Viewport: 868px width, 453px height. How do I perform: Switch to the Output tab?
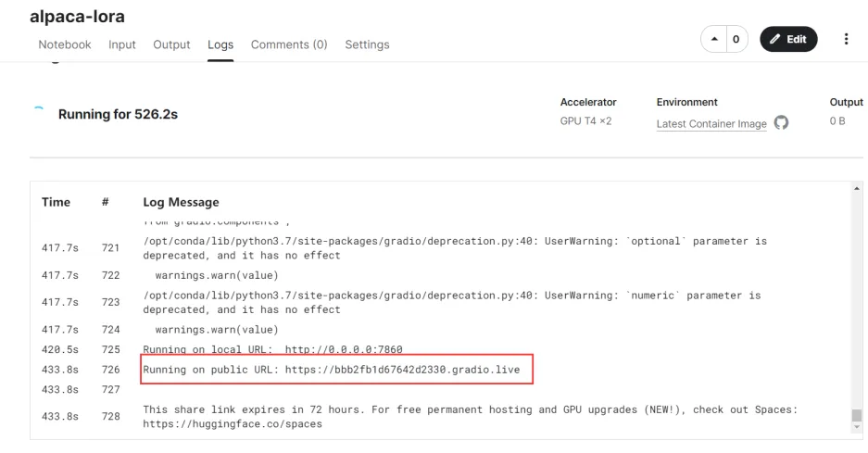pos(171,44)
